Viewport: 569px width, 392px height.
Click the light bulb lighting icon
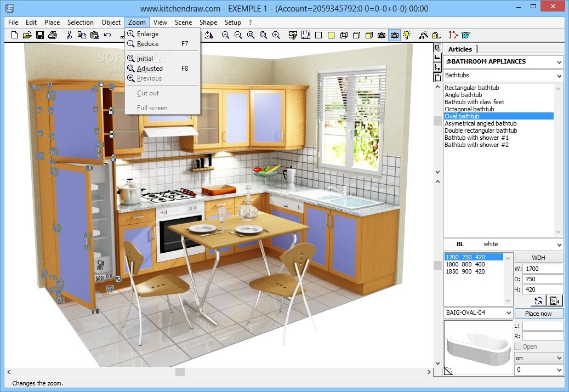click(407, 35)
